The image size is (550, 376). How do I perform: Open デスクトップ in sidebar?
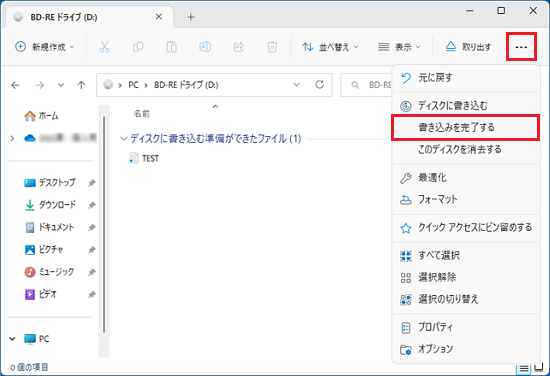click(x=50, y=182)
